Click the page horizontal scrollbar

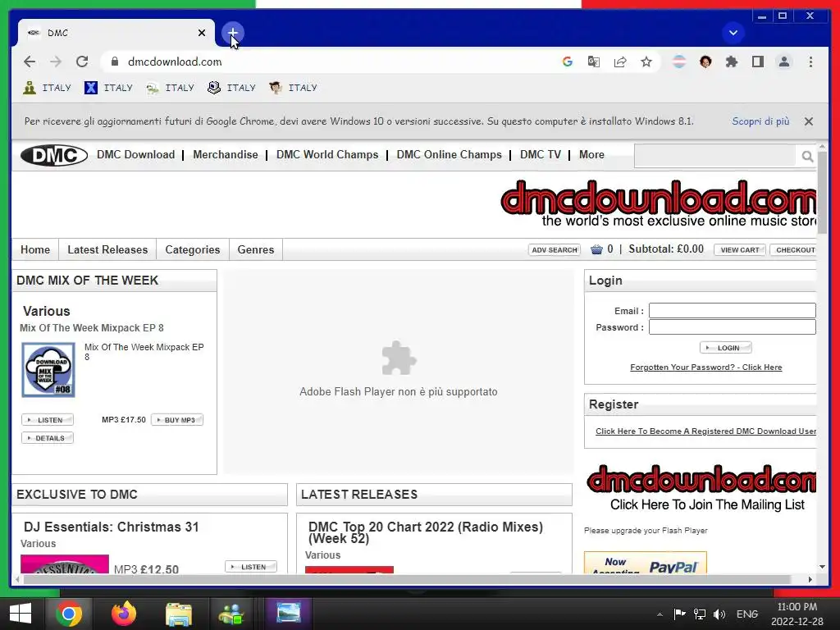pos(407,579)
